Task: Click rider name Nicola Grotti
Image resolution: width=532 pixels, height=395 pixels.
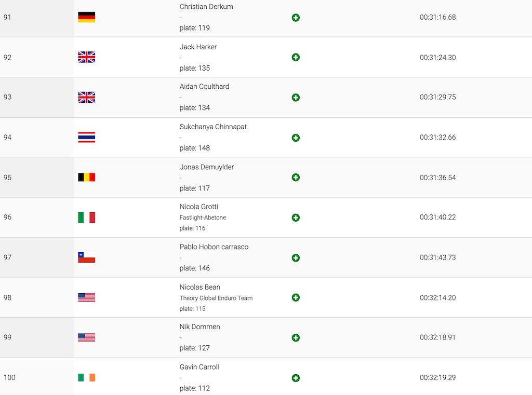Action: click(199, 207)
